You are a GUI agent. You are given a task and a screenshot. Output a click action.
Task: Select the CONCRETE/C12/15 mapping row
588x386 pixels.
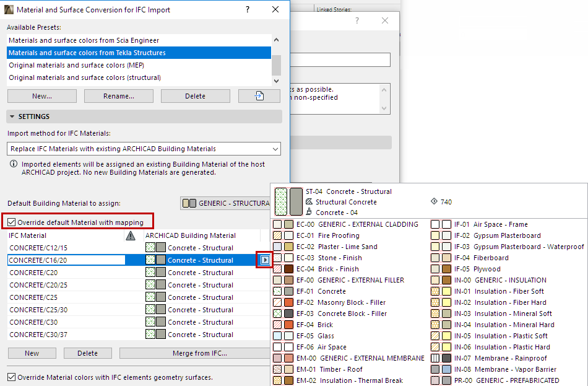tap(139, 248)
